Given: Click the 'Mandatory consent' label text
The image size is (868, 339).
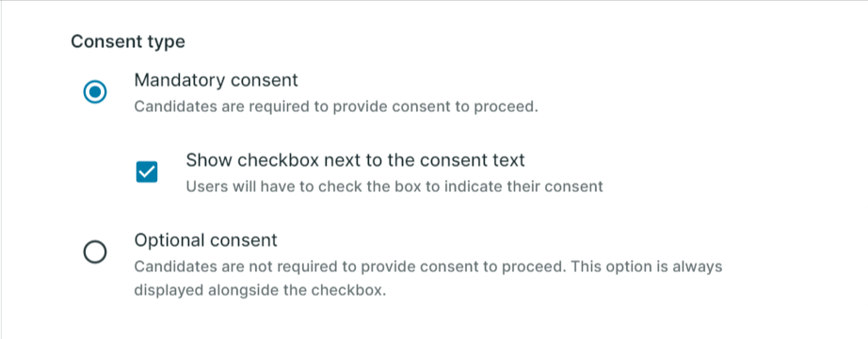Looking at the screenshot, I should tap(216, 80).
